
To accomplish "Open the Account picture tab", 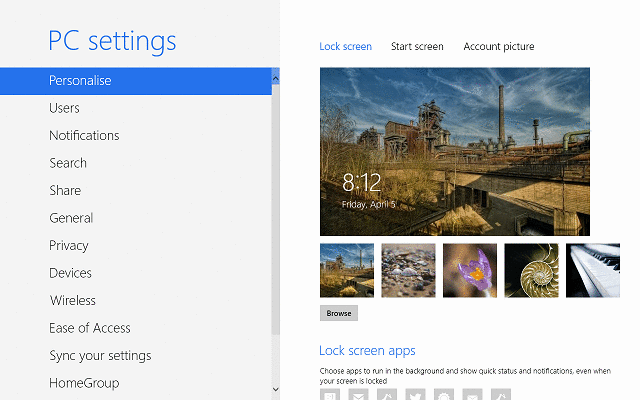I will [x=498, y=47].
